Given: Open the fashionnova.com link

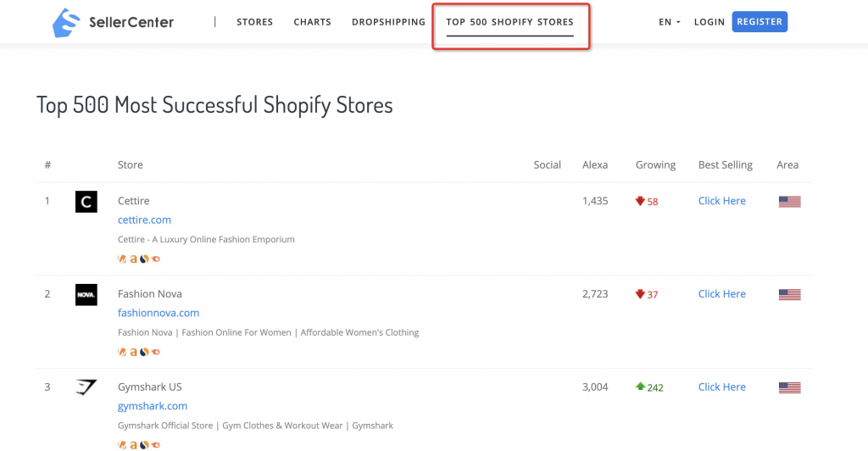Looking at the screenshot, I should 159,313.
